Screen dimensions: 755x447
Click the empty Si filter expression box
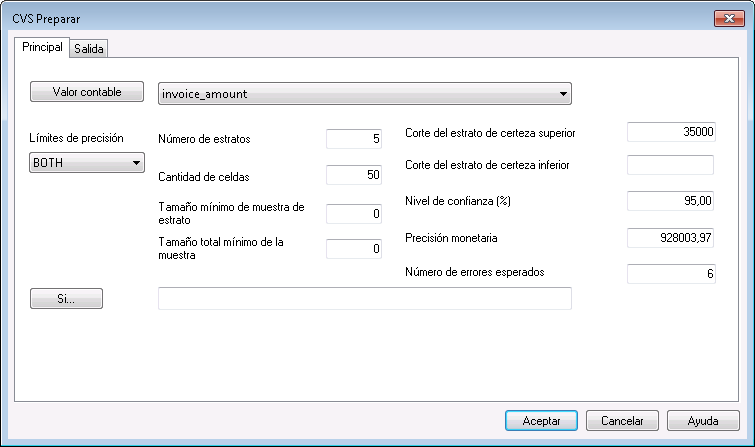365,299
